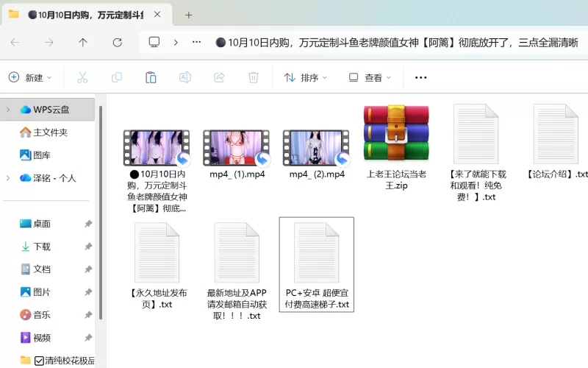Open a new tab with plus button
This screenshot has width=588, height=368.
[189, 15]
